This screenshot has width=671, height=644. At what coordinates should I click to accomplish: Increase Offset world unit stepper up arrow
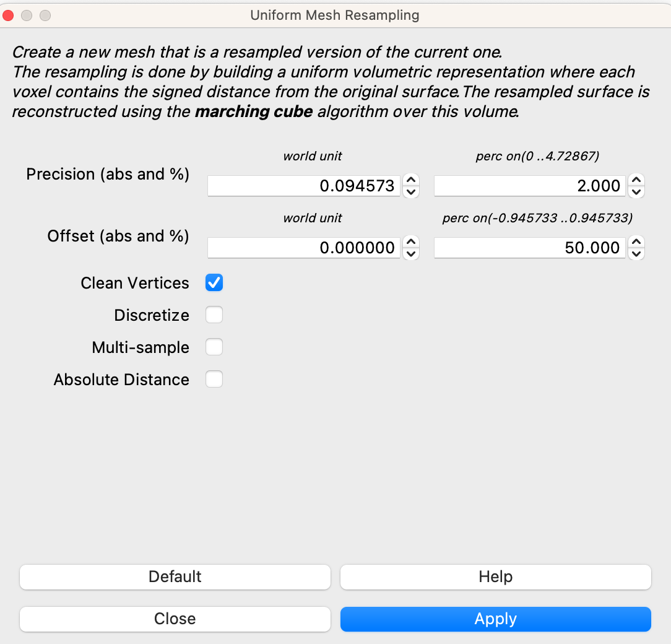[x=411, y=242]
